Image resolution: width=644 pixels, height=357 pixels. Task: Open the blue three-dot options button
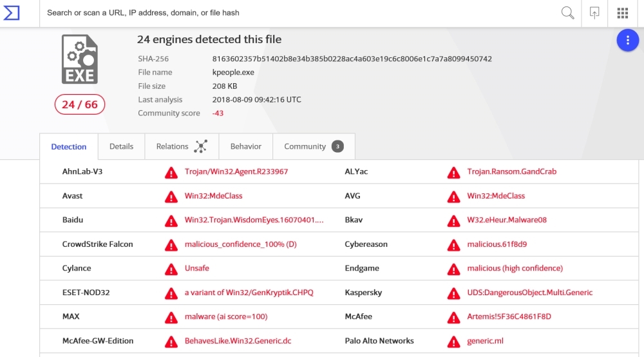(x=627, y=40)
